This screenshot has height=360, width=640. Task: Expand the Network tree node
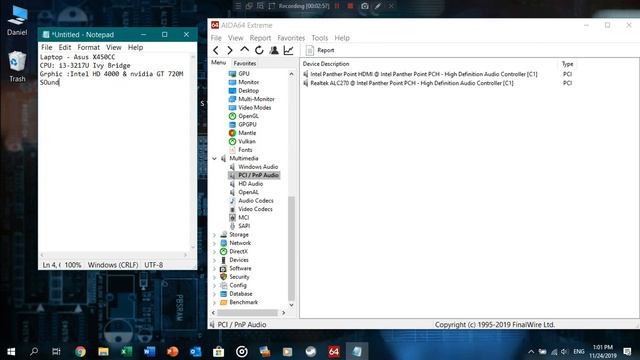[x=214, y=243]
